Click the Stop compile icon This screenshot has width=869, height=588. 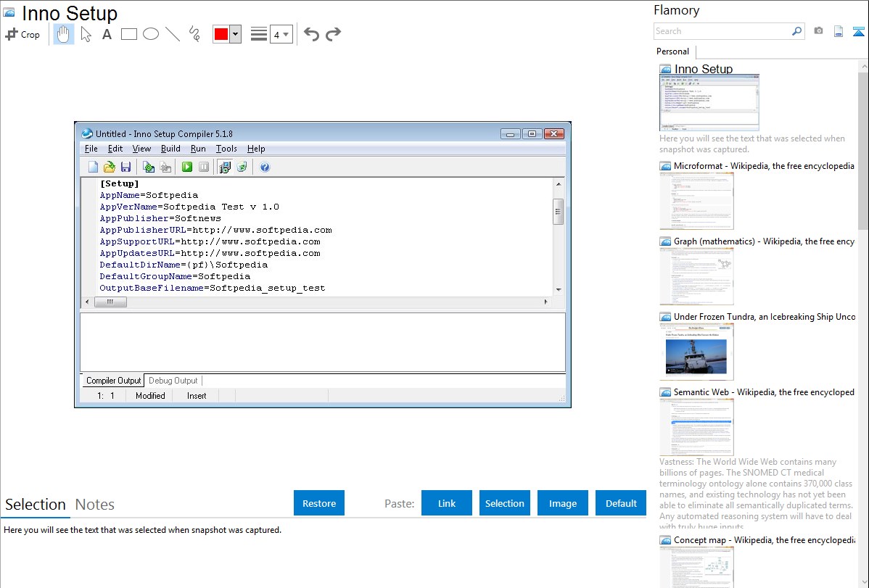[165, 167]
